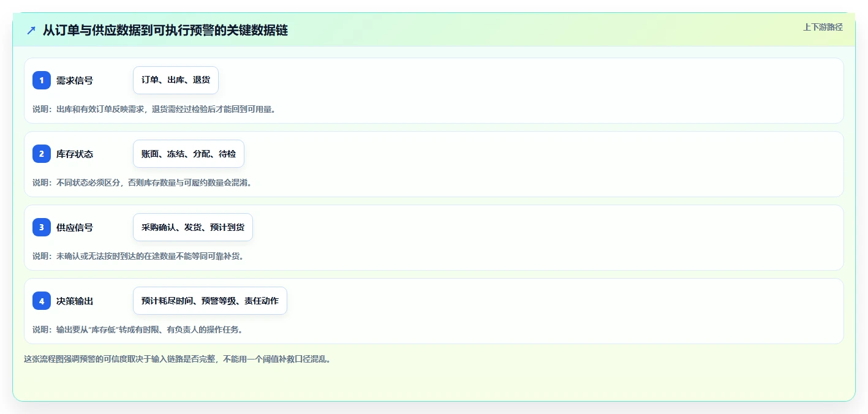This screenshot has height=414, width=868.
Task: Click the note starting 说明：输出要从"库存低"
Action: [x=138, y=329]
